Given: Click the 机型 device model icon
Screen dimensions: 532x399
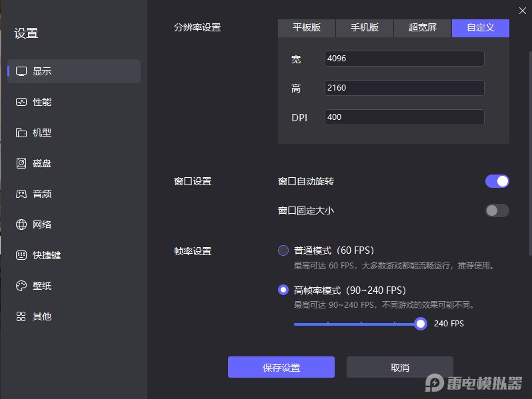Looking at the screenshot, I should pyautogui.click(x=21, y=133).
